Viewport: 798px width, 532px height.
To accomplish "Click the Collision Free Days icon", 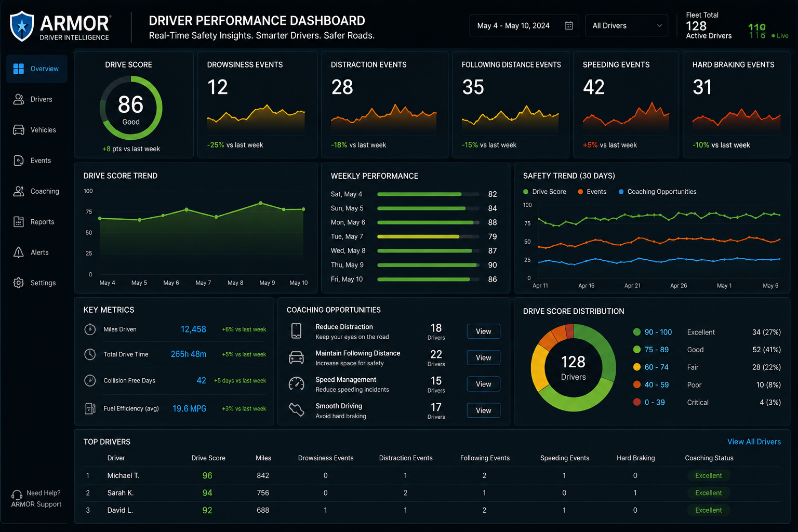I will [90, 380].
